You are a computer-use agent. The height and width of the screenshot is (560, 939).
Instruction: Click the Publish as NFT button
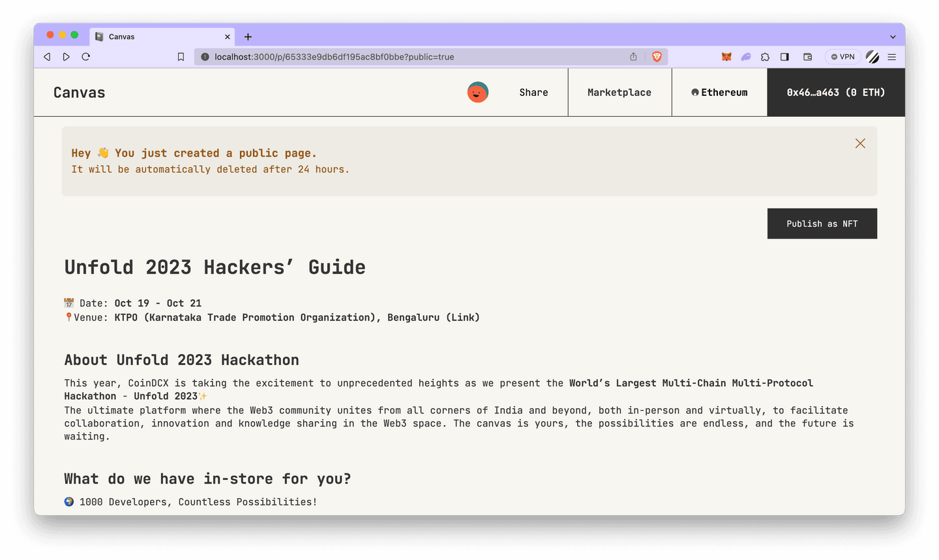[822, 224]
